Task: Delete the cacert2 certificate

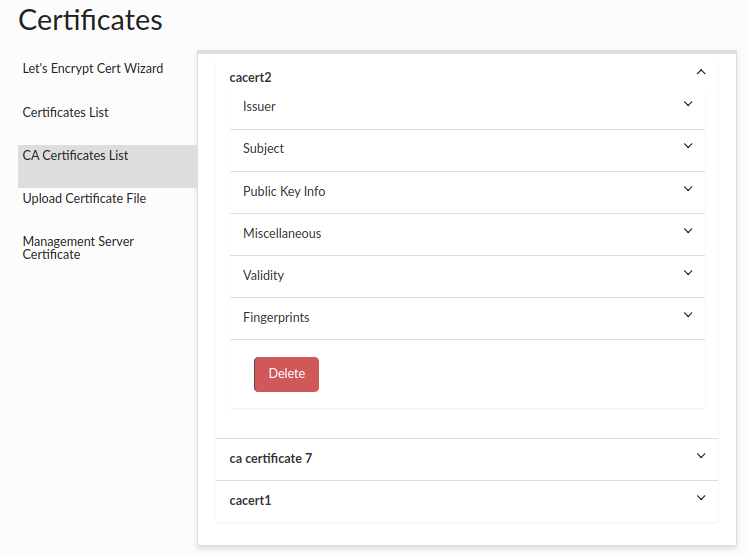Action: (x=286, y=374)
